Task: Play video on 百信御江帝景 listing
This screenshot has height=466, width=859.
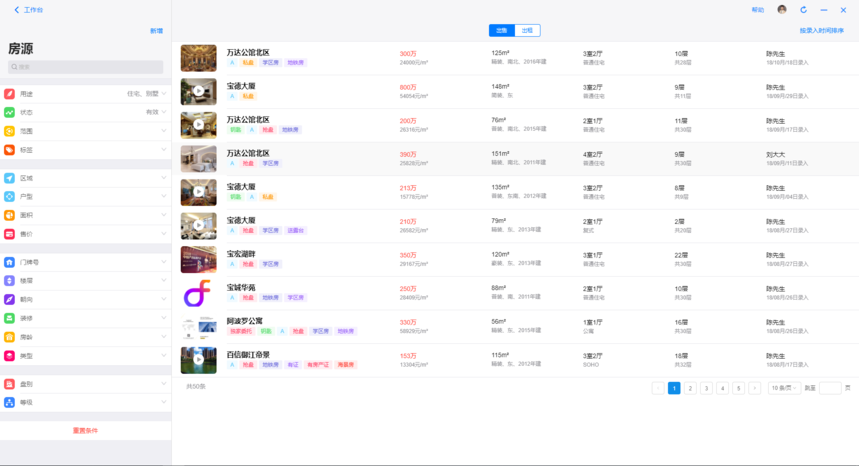Action: [198, 359]
